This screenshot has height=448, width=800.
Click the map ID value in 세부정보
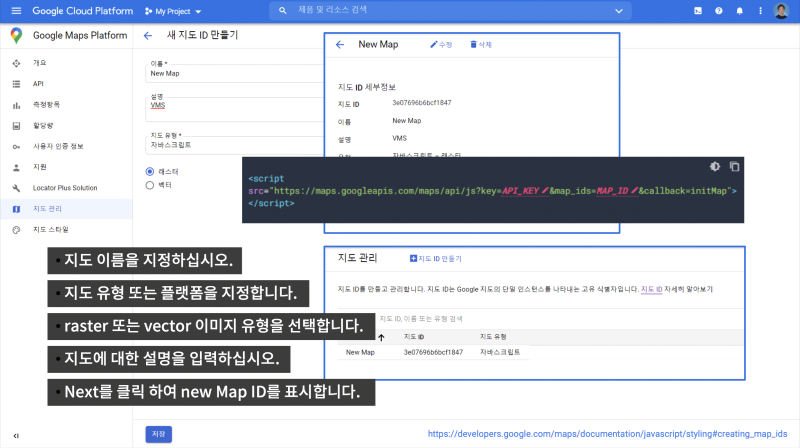pyautogui.click(x=421, y=103)
